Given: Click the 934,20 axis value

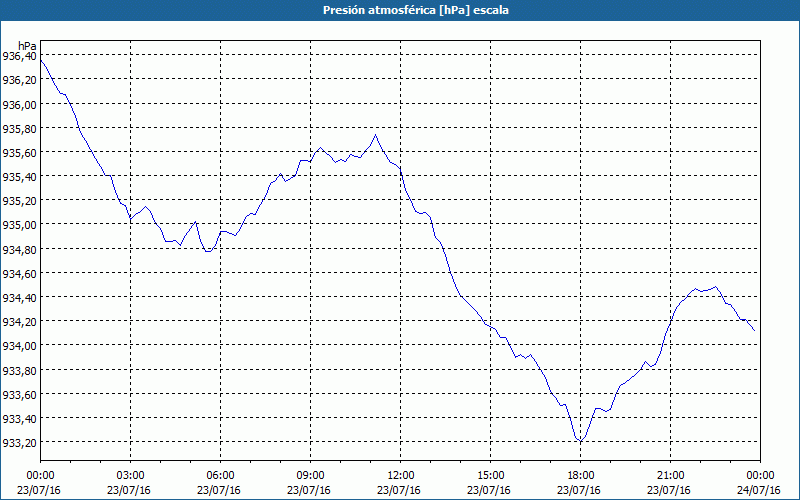Looking at the screenshot, I should (x=19, y=322).
